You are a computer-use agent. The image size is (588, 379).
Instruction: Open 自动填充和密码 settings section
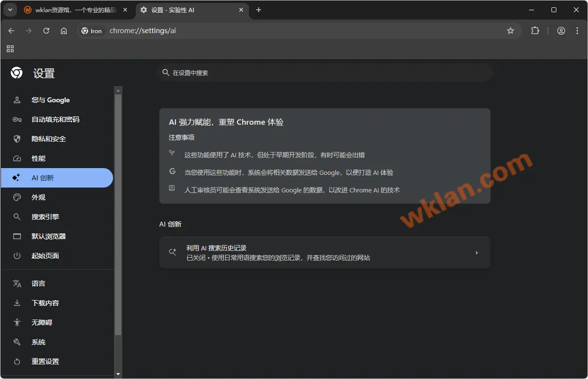point(57,119)
